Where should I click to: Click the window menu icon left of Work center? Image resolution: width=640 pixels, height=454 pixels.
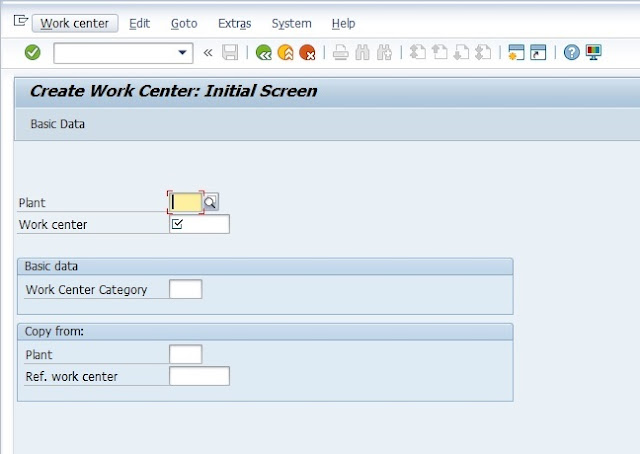20,21
